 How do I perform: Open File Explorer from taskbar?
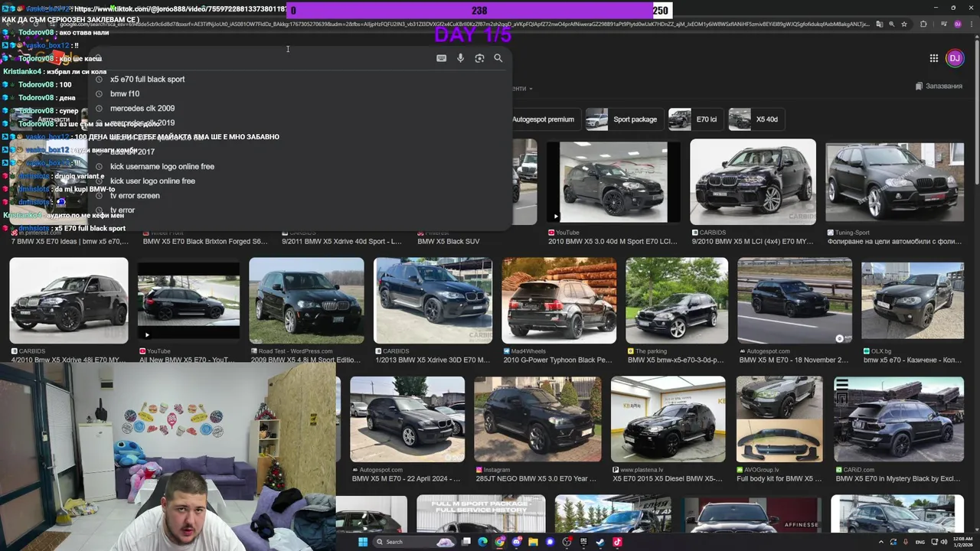[x=533, y=542]
